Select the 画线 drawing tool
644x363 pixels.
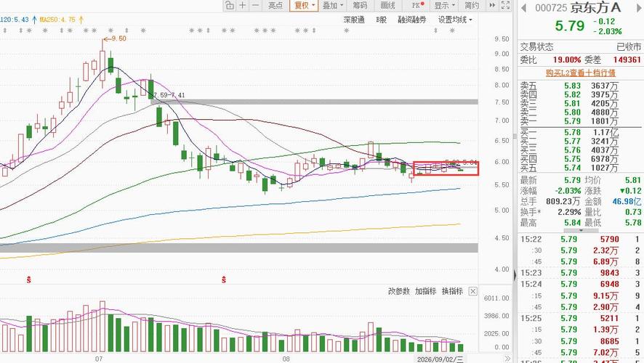click(387, 5)
